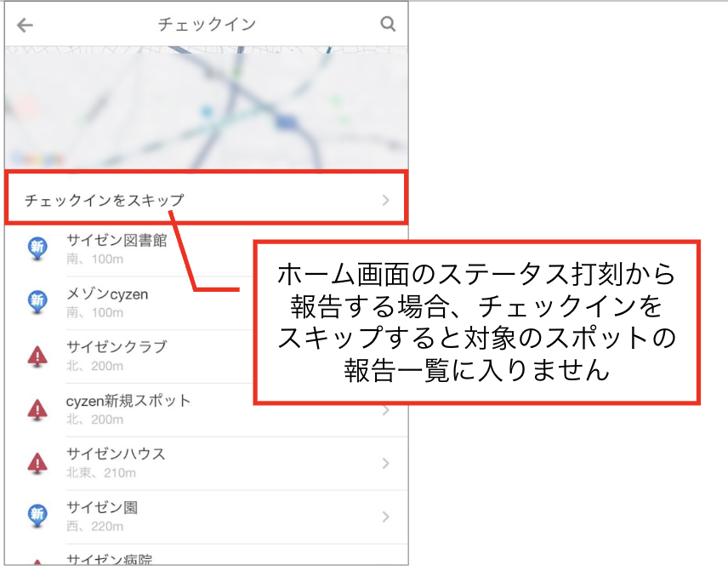
Task: Select the サイゼンクラブ spot name
Action: [117, 347]
